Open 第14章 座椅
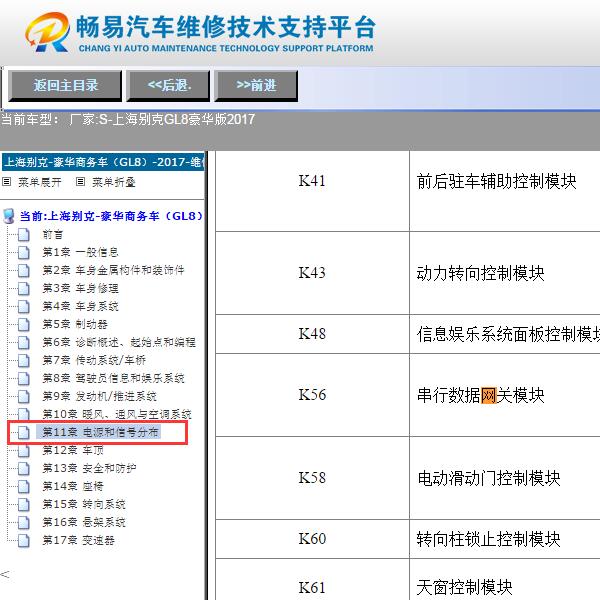 pyautogui.click(x=73, y=486)
